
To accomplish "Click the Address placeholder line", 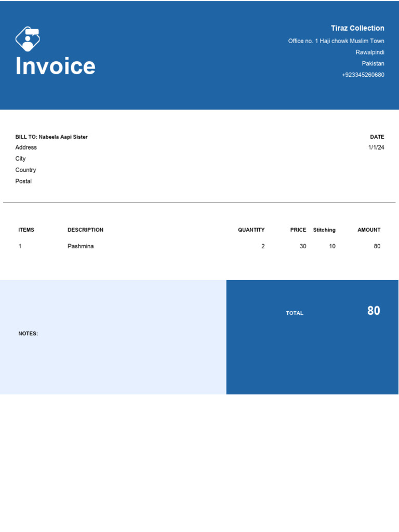I will click(26, 147).
